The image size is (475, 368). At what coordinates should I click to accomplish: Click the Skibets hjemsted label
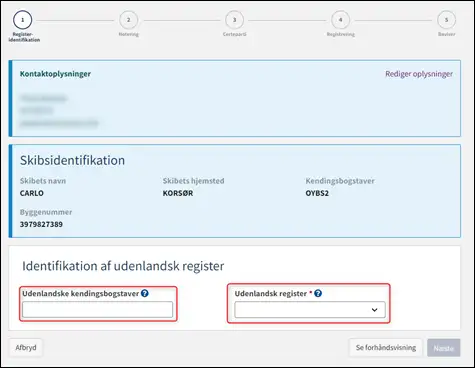(193, 181)
